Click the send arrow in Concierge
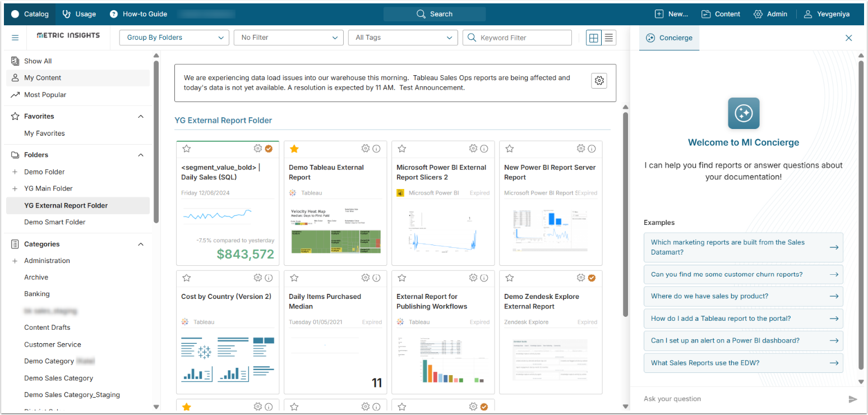This screenshot has height=415, width=868. [x=852, y=399]
